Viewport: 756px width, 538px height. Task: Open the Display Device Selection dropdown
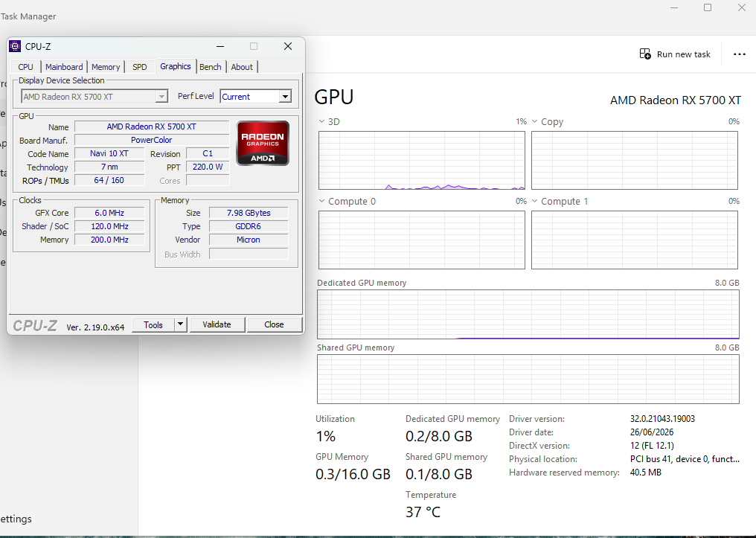coord(94,97)
